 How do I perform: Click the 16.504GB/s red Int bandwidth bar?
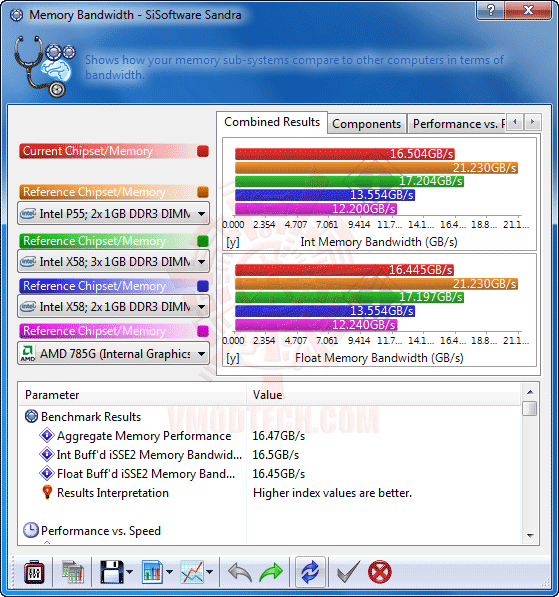[x=345, y=154]
